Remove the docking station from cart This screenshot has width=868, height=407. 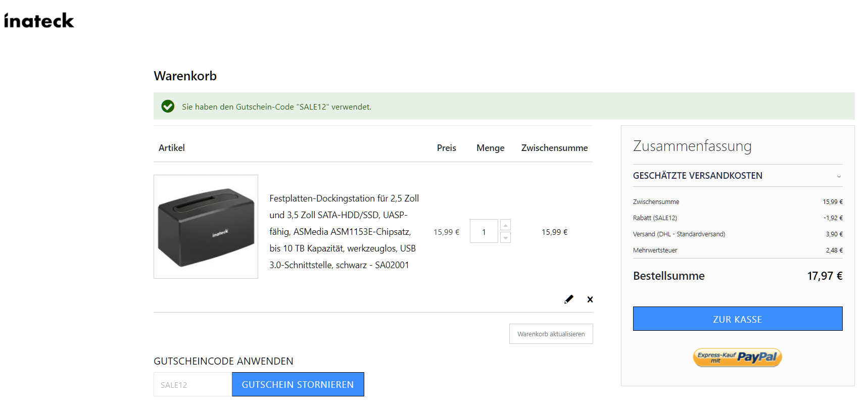click(x=590, y=299)
